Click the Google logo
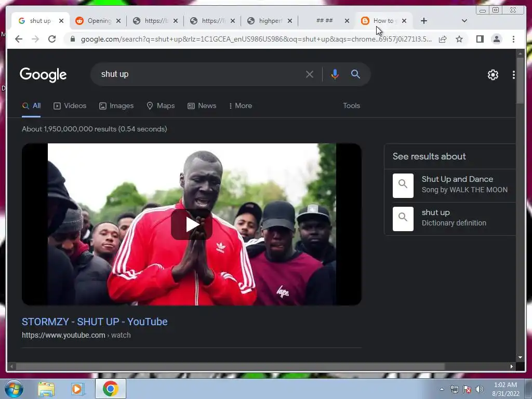The image size is (532, 399). pyautogui.click(x=43, y=75)
